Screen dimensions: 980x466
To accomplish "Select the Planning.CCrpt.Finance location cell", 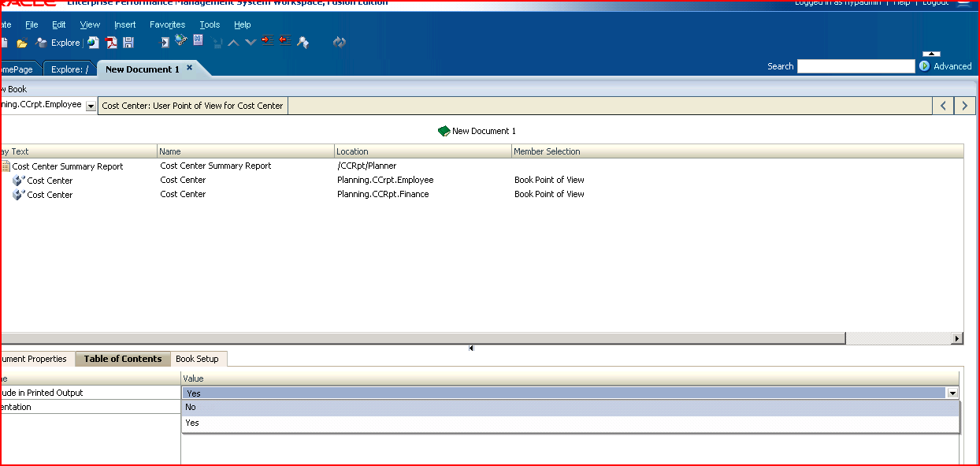I will pos(383,194).
